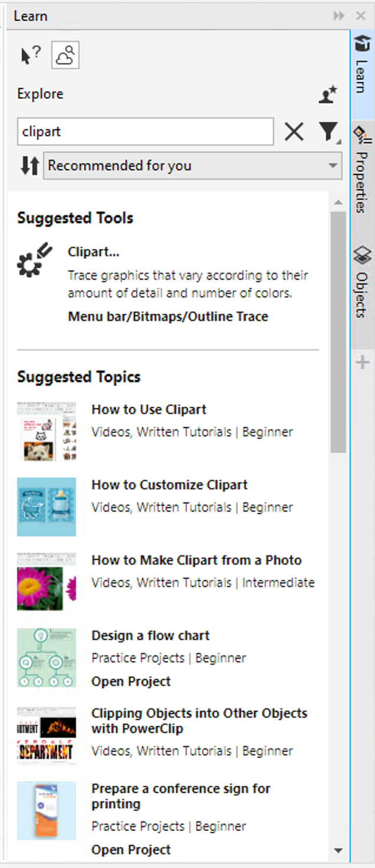Click the scrollbar down arrow
Screen dimensions: 375x868
(x=338, y=850)
